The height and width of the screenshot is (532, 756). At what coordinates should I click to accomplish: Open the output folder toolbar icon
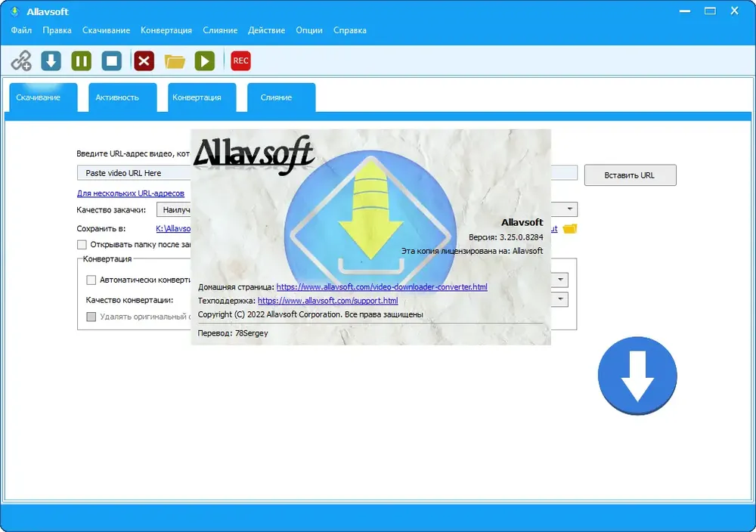[x=175, y=61]
